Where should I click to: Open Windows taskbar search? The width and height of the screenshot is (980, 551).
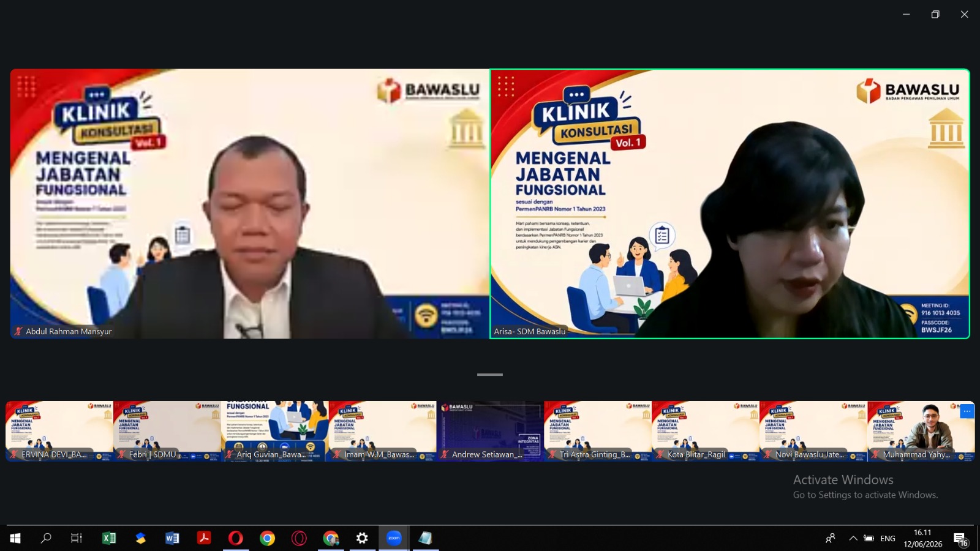pyautogui.click(x=46, y=538)
